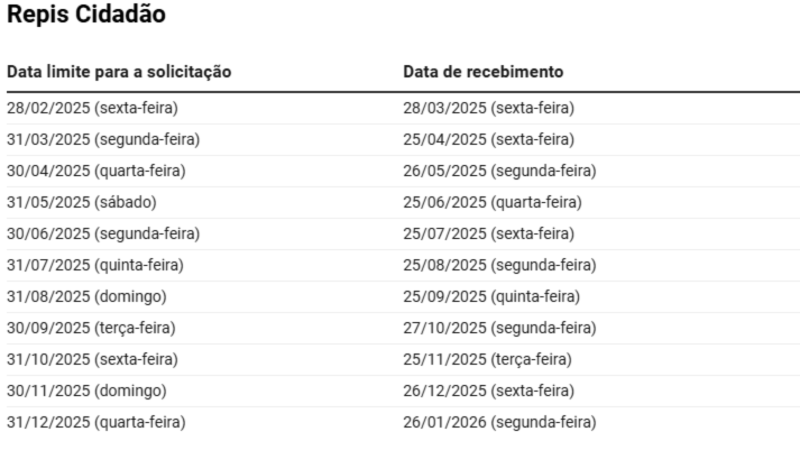Click the 30/11/2025 (domingo) deadline cell
Image resolution: width=800 pixels, height=450 pixels.
click(x=87, y=391)
